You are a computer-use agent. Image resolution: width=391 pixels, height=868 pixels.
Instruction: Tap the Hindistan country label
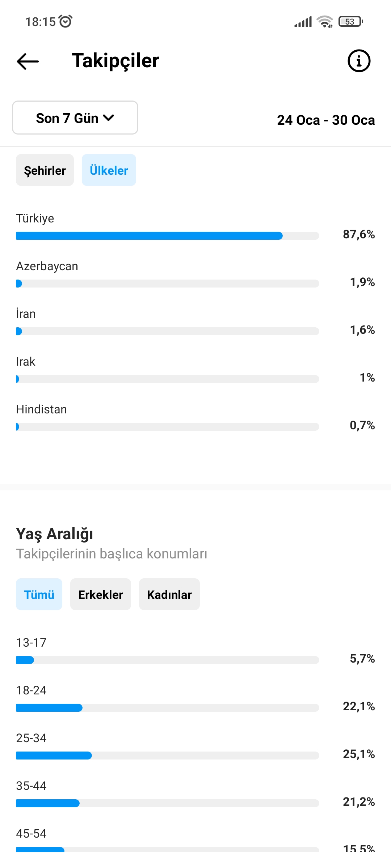[x=42, y=409]
